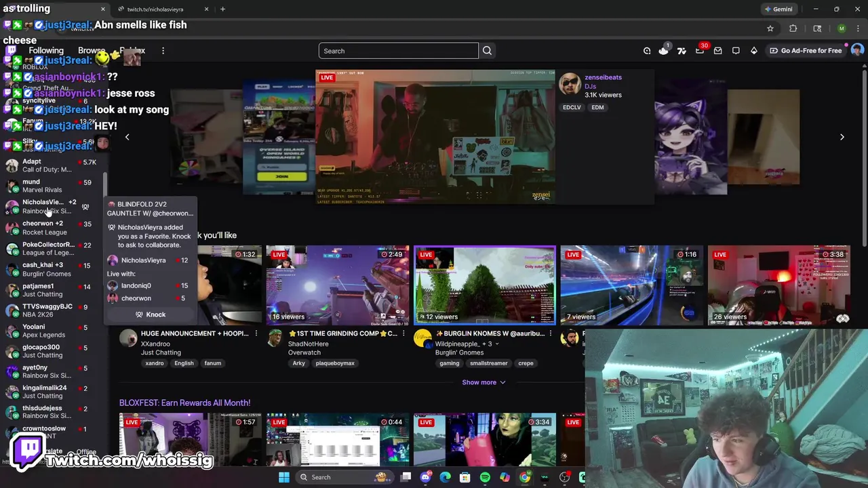Viewport: 868px width, 488px height.
Task: Click the EDCLV tag
Action: (x=572, y=107)
